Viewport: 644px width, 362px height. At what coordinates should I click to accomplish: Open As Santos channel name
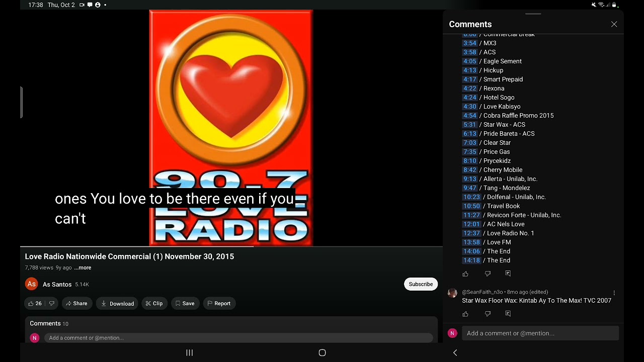coord(57,285)
